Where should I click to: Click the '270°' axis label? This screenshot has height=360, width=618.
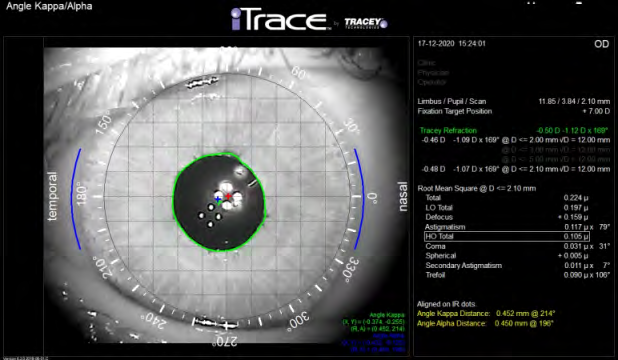point(225,341)
